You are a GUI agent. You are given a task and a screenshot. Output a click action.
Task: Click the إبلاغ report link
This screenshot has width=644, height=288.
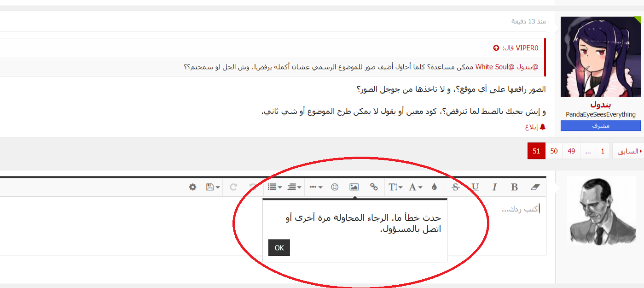coord(535,127)
